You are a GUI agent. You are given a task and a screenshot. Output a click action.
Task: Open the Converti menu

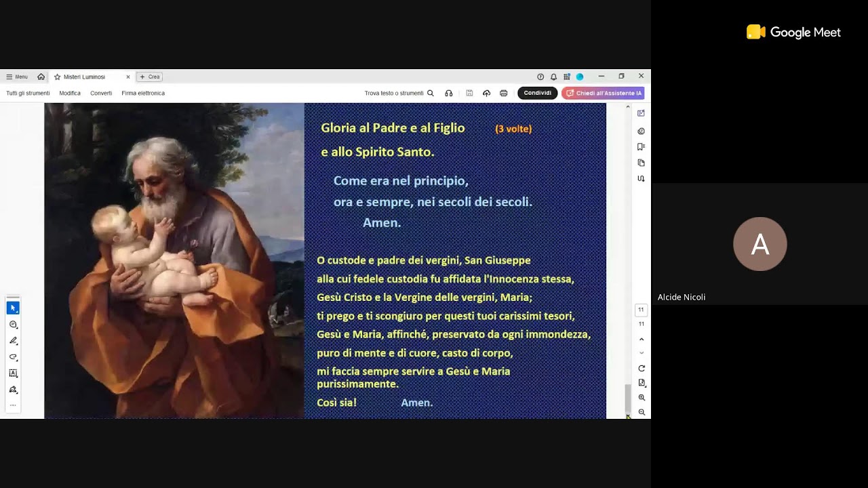101,93
